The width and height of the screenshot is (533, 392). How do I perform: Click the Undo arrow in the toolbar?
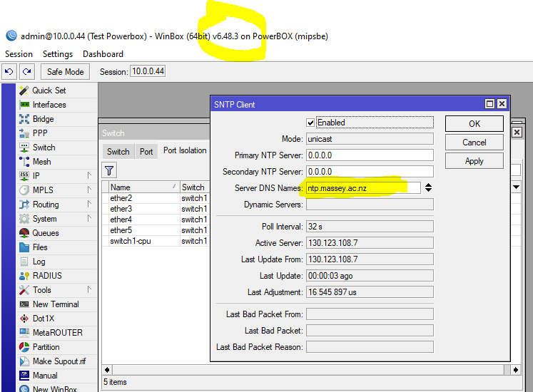tap(9, 72)
